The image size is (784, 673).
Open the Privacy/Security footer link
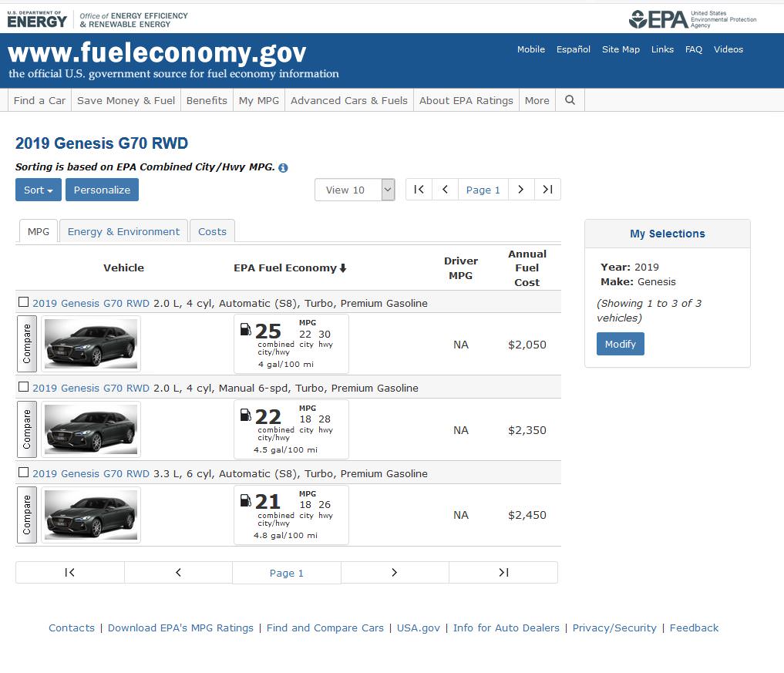pyautogui.click(x=614, y=628)
